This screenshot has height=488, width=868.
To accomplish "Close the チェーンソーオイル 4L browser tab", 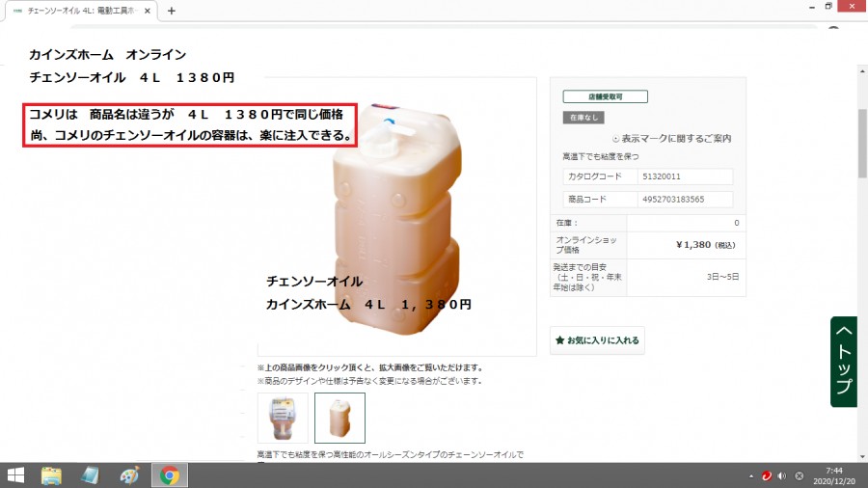I will coord(148,11).
